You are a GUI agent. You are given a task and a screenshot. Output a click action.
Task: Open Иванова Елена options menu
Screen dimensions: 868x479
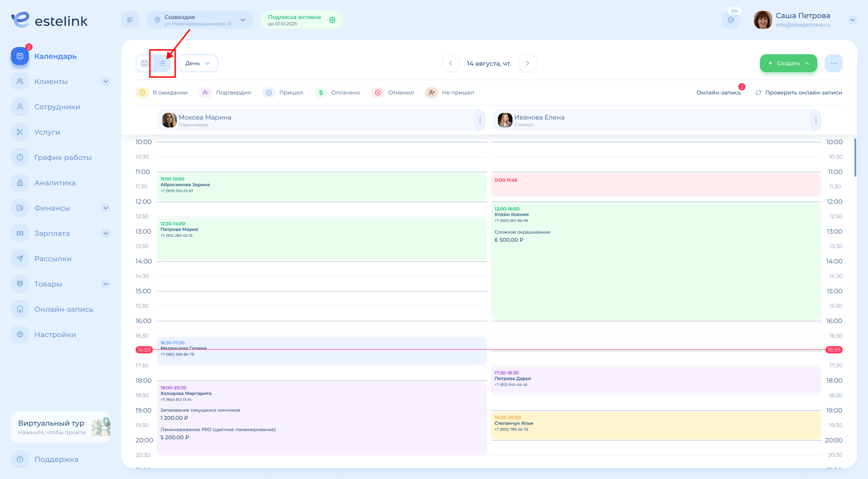(x=816, y=120)
